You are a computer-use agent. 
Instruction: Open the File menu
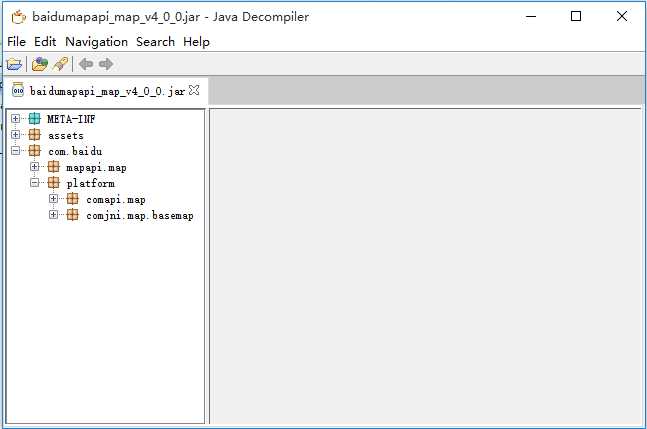(x=17, y=42)
